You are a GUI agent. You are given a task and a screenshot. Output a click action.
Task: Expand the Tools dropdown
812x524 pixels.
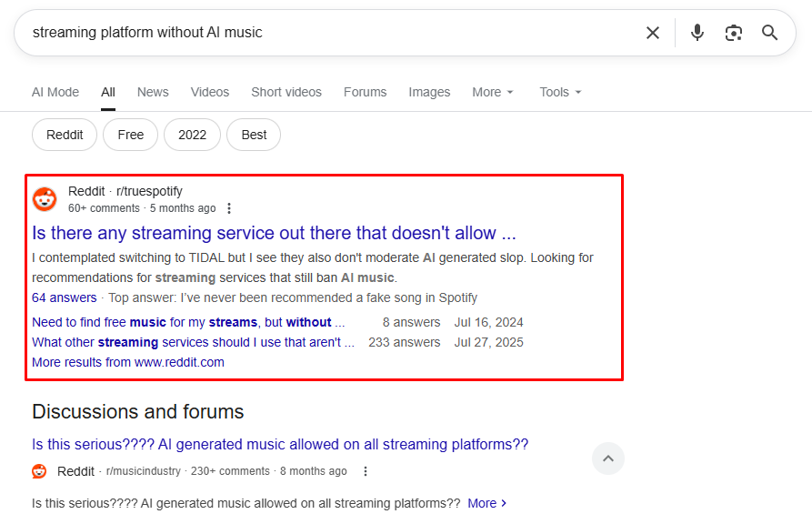point(559,92)
